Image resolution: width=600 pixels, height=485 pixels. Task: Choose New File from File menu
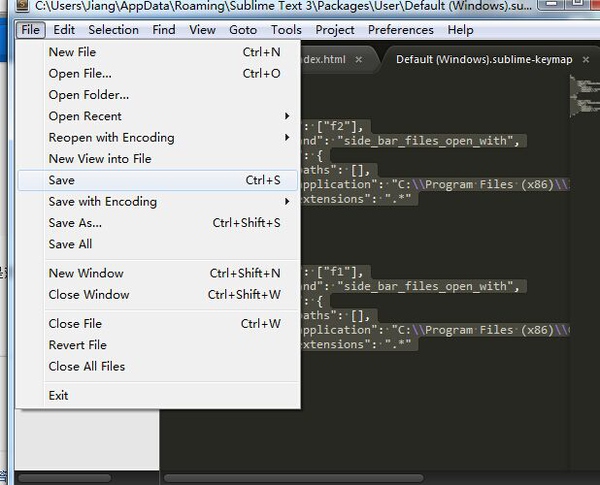pos(158,52)
